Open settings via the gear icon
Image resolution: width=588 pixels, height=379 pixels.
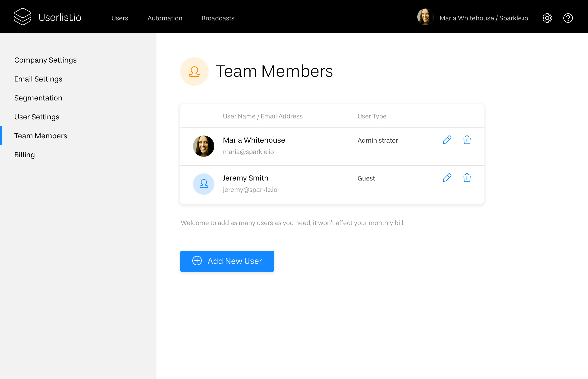tap(547, 18)
